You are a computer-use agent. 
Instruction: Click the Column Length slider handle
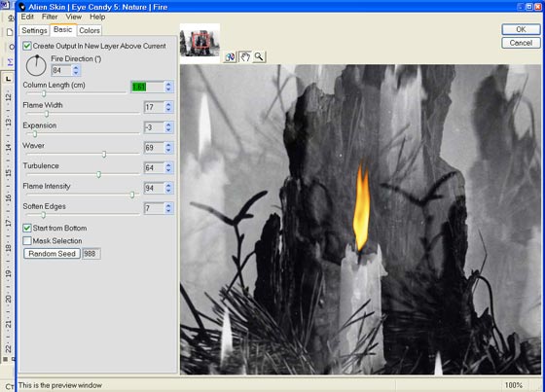(x=44, y=93)
